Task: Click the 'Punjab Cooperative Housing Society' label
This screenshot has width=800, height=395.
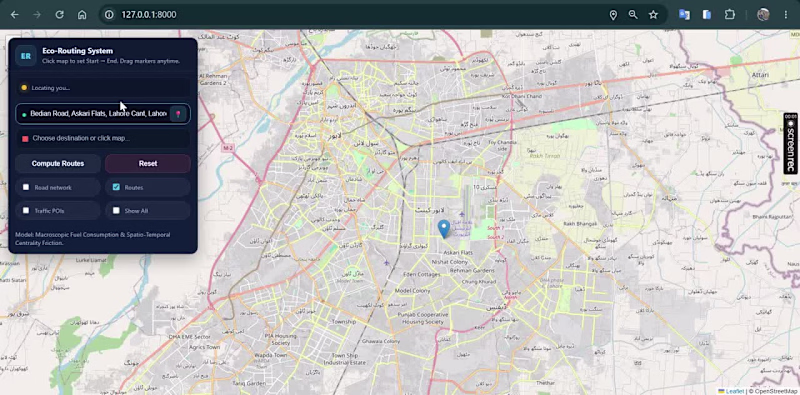Action: [423, 318]
